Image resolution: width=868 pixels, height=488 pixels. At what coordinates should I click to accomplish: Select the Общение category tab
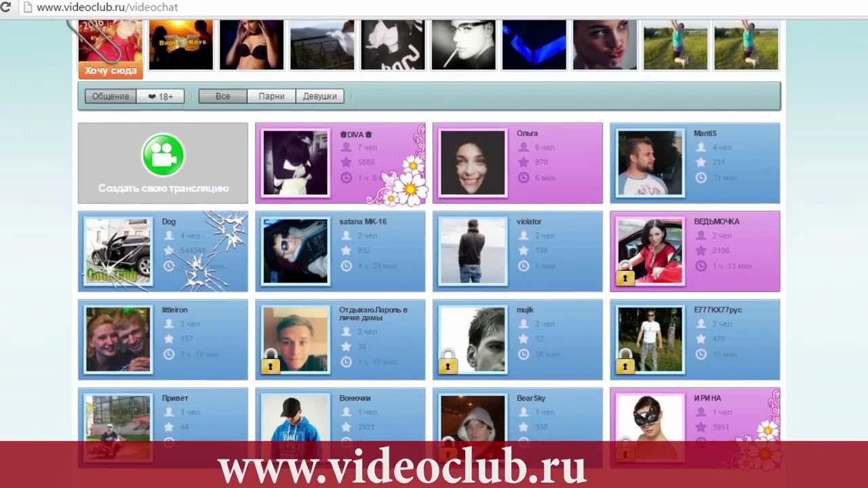111,96
